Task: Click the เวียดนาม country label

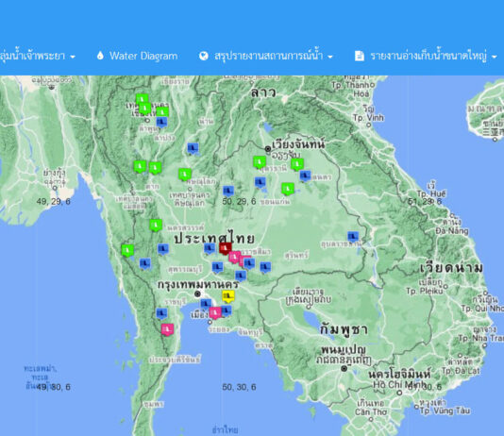Action: coord(451,268)
